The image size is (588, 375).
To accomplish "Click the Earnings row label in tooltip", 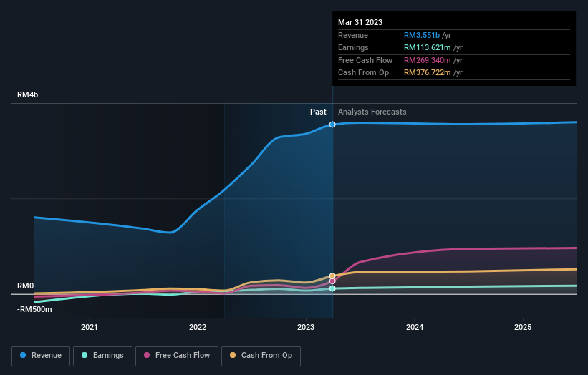I will click(x=353, y=47).
